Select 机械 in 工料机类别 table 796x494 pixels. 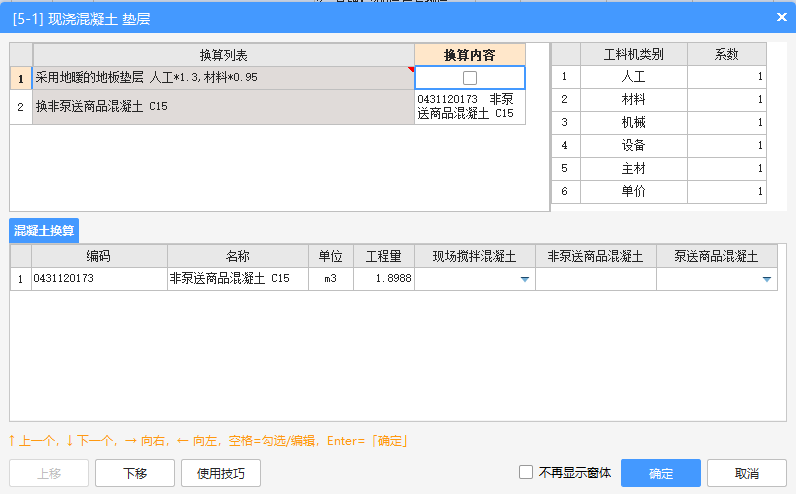tap(634, 122)
